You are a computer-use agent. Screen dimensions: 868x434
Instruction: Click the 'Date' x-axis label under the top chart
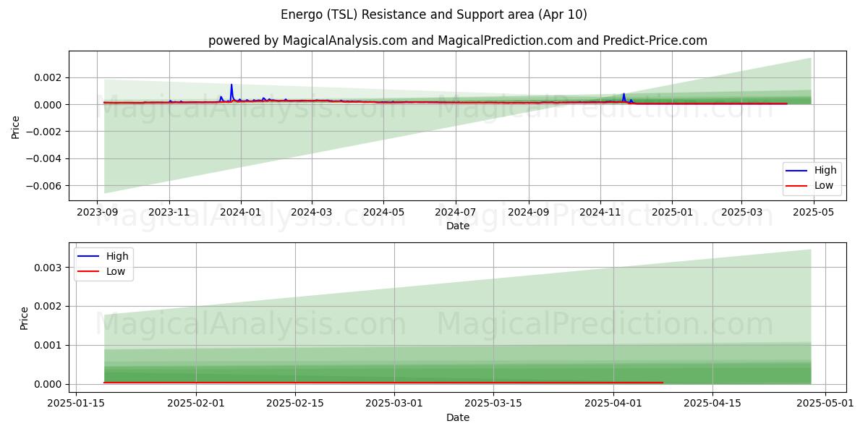click(458, 226)
